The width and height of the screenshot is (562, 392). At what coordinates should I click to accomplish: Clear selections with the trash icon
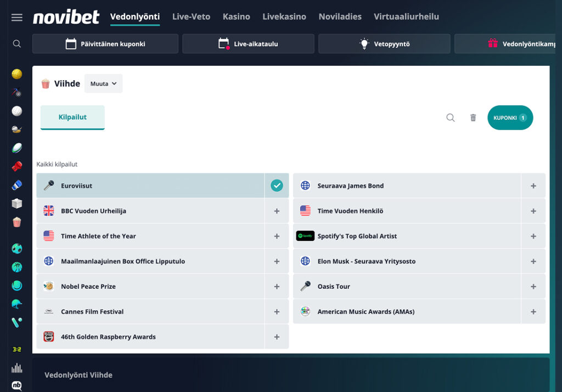[x=473, y=117]
